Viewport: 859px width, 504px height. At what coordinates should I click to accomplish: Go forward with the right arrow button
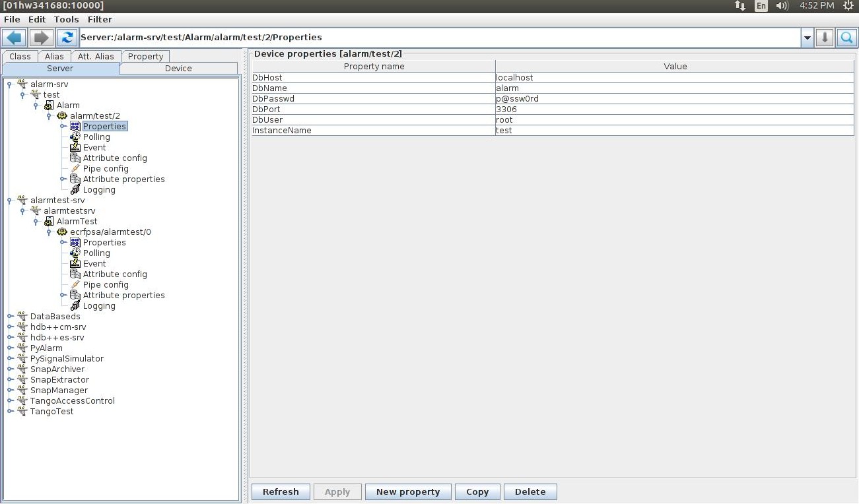41,38
